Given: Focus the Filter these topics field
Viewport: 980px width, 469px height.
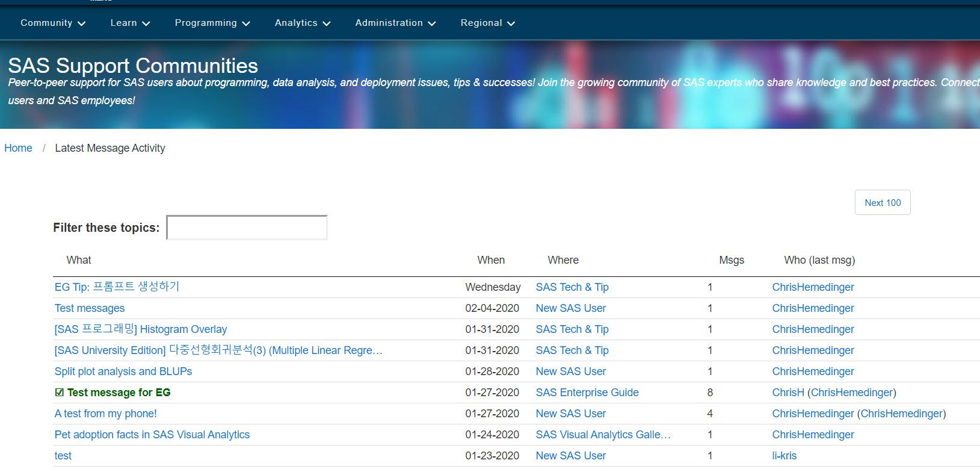Looking at the screenshot, I should pyautogui.click(x=247, y=228).
